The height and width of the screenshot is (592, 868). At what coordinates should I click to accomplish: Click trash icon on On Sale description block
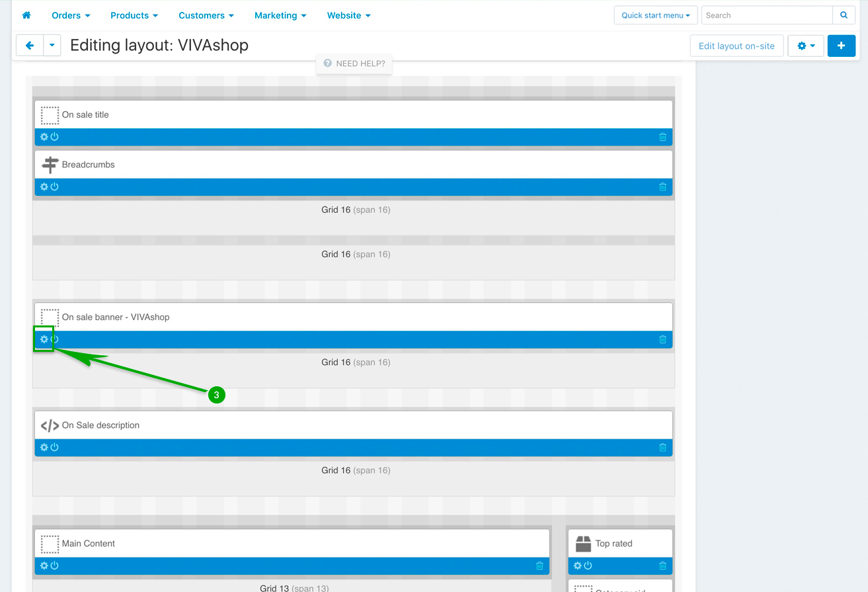662,448
